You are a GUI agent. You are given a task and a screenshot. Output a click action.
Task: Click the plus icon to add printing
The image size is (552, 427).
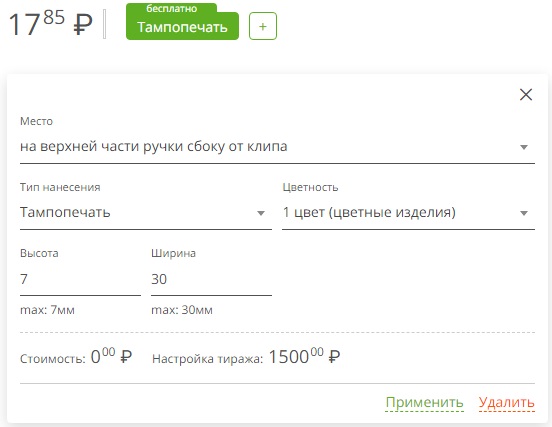tap(263, 26)
